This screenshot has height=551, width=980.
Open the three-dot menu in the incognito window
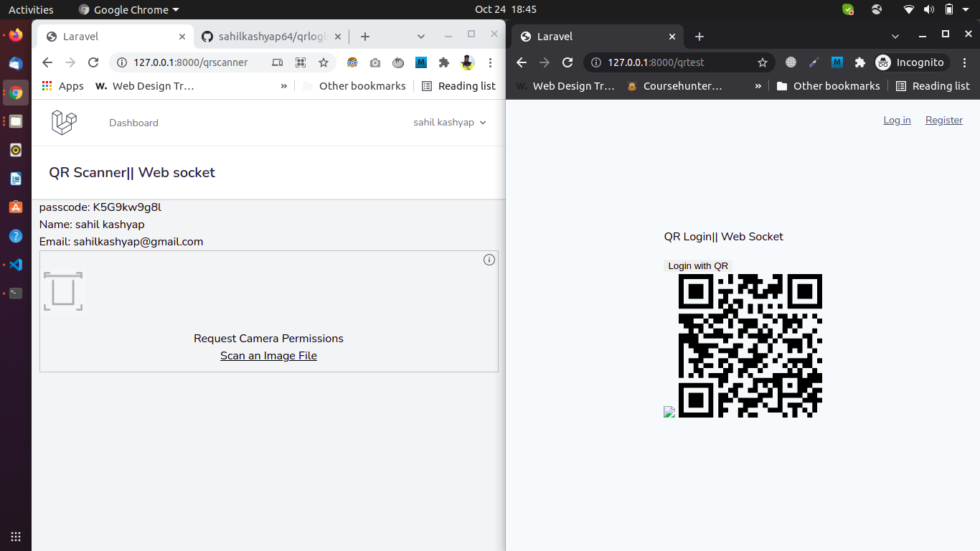963,62
